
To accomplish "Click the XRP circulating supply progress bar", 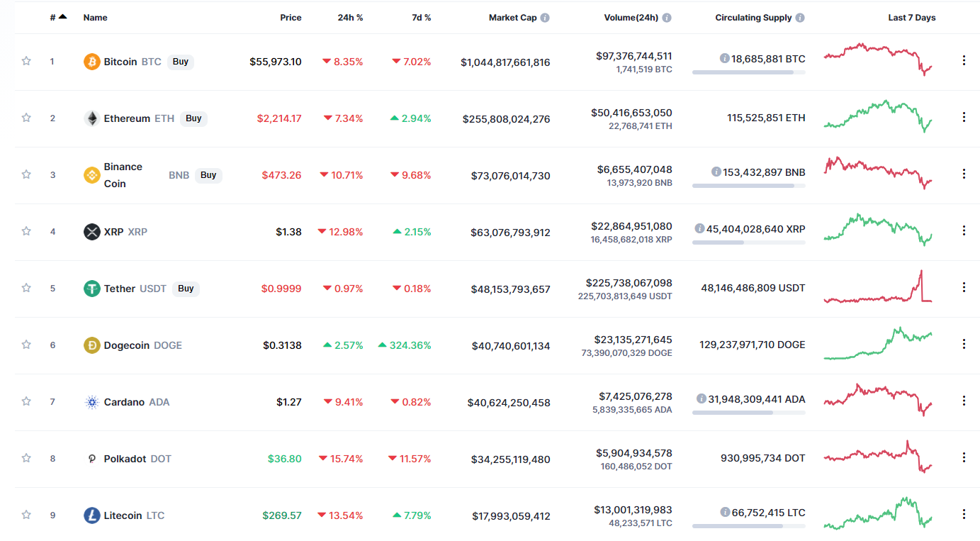I will tap(748, 242).
